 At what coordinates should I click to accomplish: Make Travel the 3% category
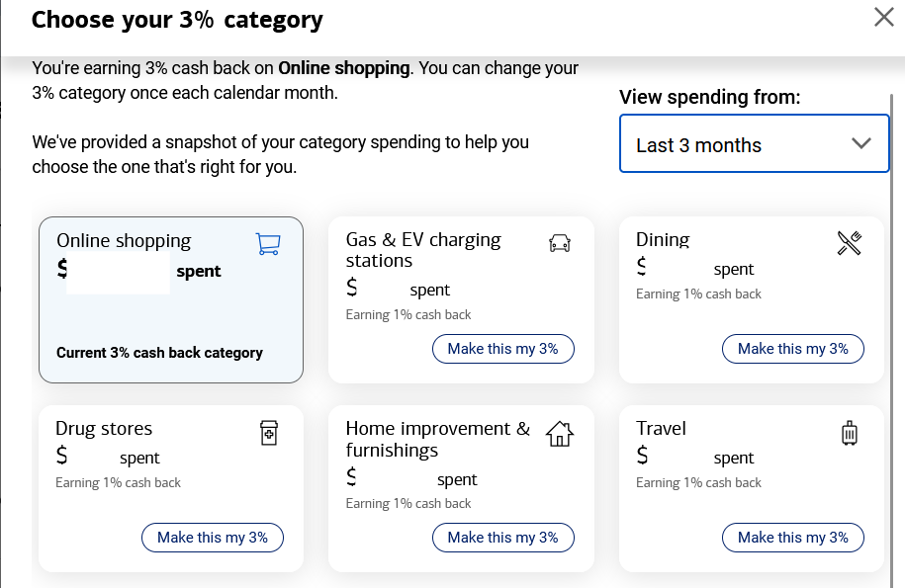tap(792, 538)
